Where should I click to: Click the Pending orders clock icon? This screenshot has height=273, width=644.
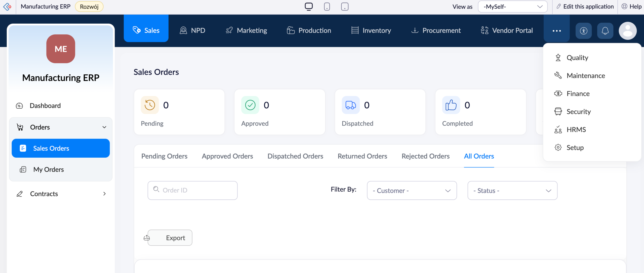[150, 105]
